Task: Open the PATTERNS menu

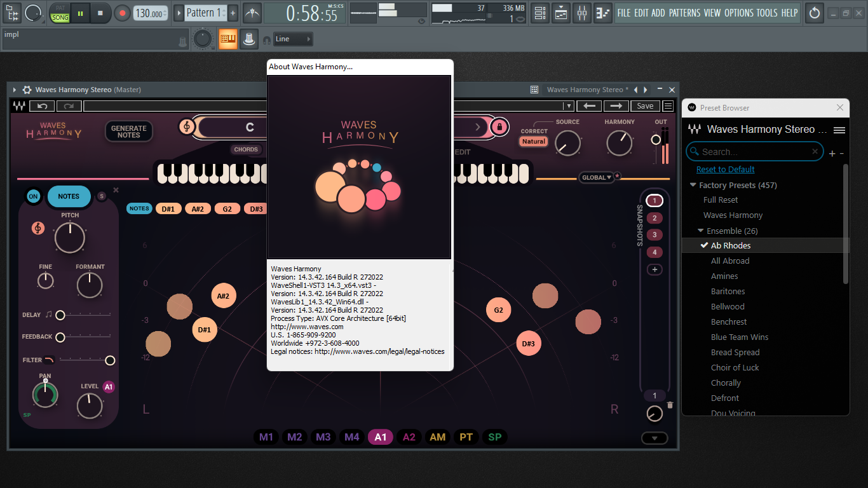Action: pos(685,13)
